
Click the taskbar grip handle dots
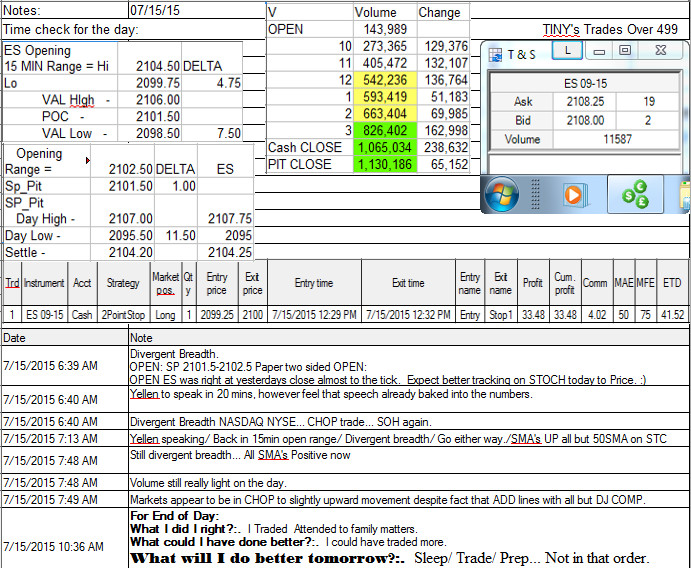click(x=535, y=194)
